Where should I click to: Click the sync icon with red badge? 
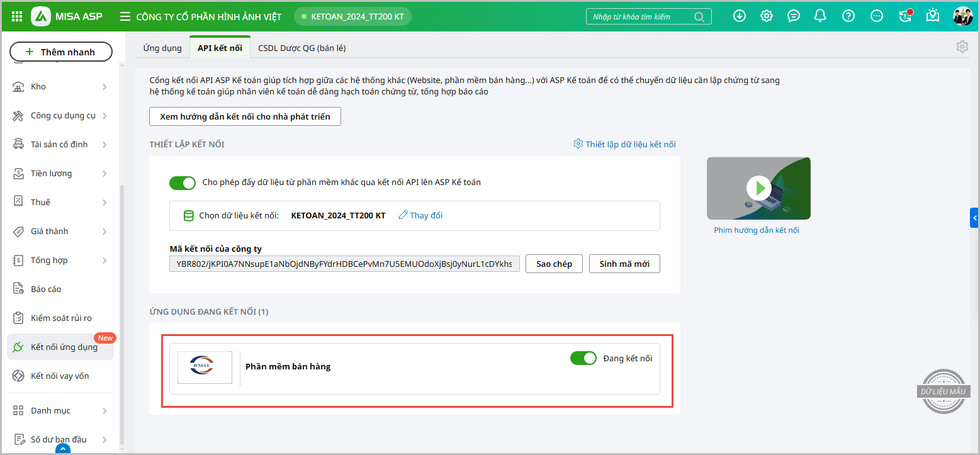coord(906,16)
